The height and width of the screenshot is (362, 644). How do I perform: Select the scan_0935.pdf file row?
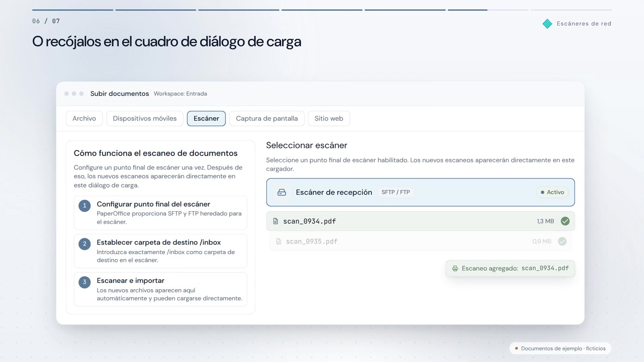tap(420, 241)
